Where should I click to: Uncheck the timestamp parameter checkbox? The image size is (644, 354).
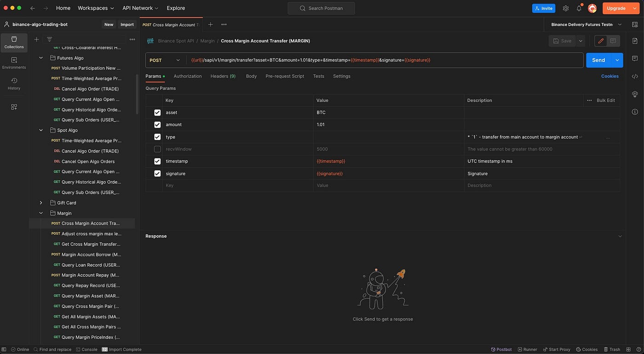(157, 161)
